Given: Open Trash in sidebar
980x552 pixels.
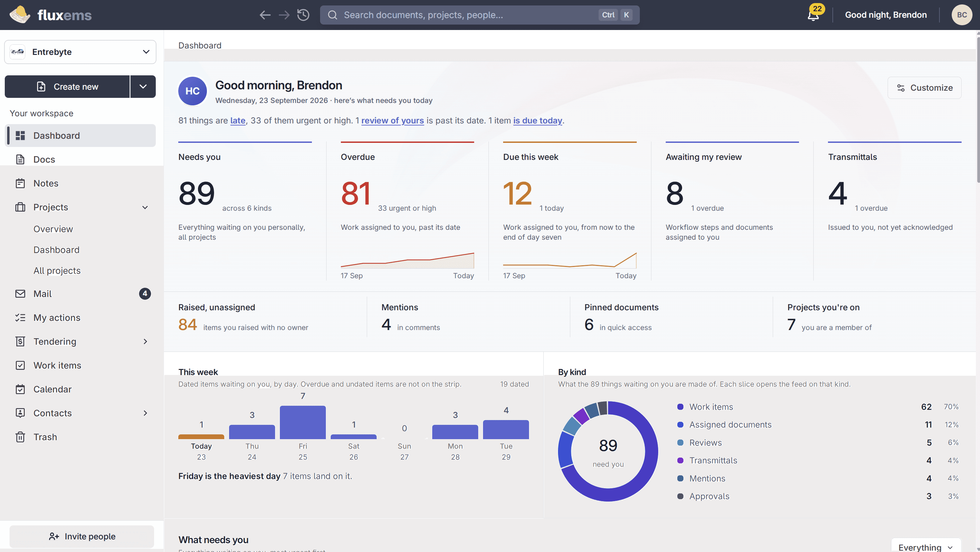Looking at the screenshot, I should [x=80, y=437].
